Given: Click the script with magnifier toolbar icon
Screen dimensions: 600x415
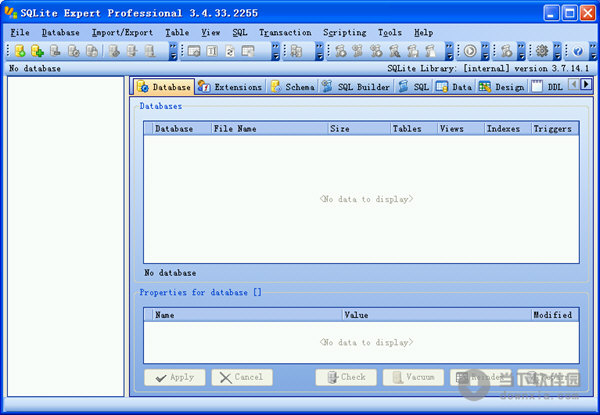Looking at the screenshot, I should [x=394, y=51].
